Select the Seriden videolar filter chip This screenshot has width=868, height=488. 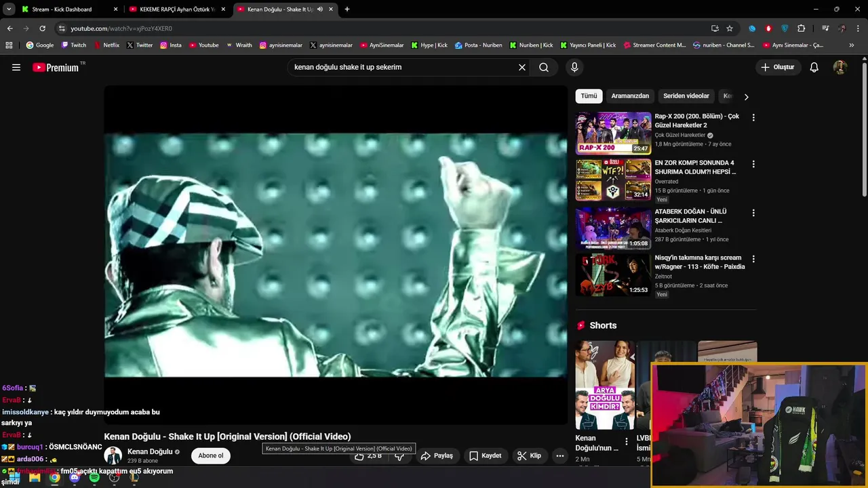pos(686,96)
